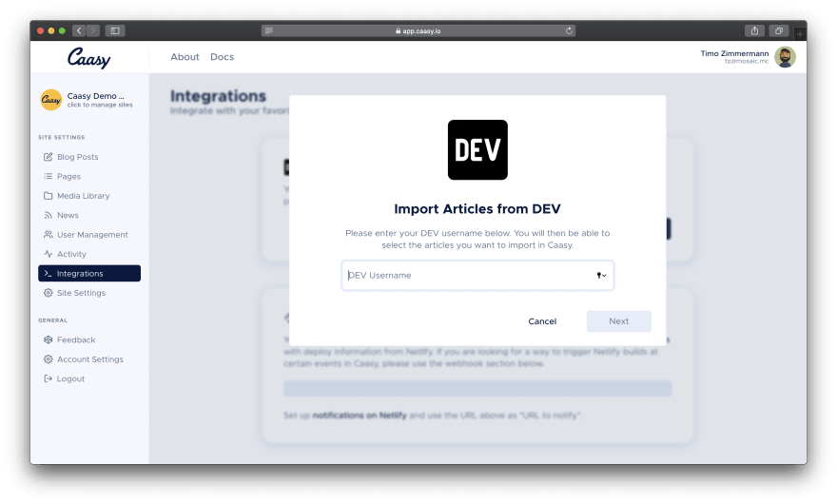The image size is (837, 504).
Task: Focus the DEV Username input field
Action: tap(477, 276)
